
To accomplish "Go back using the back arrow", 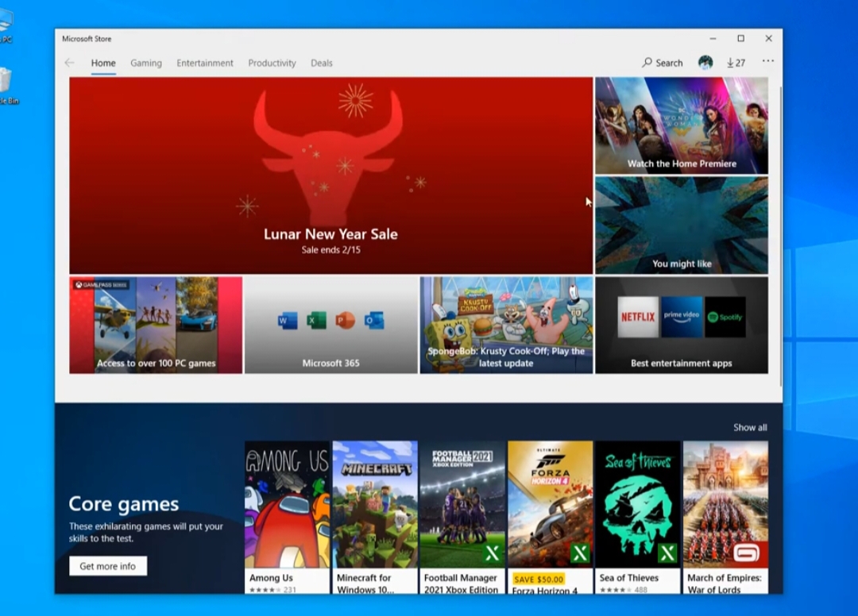I will pyautogui.click(x=69, y=63).
